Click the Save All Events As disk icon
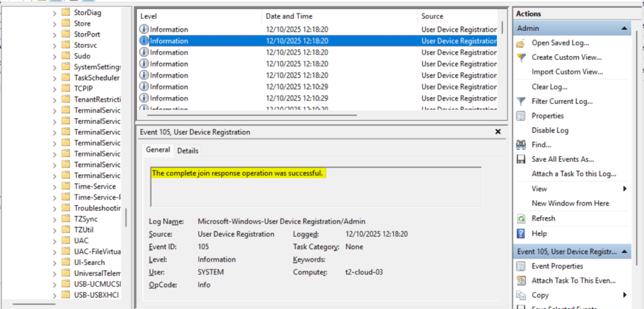644x309 pixels. coord(521,159)
